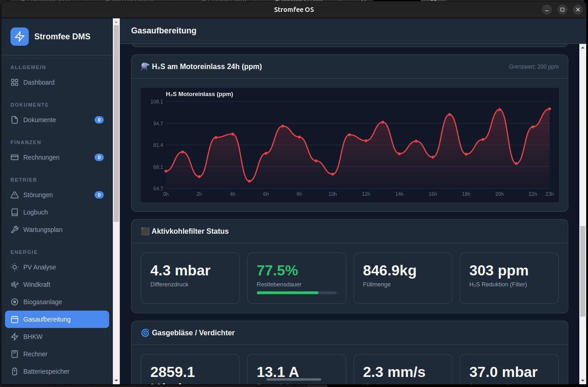
Task: Click the Rechnungen credit card icon
Action: click(x=15, y=157)
